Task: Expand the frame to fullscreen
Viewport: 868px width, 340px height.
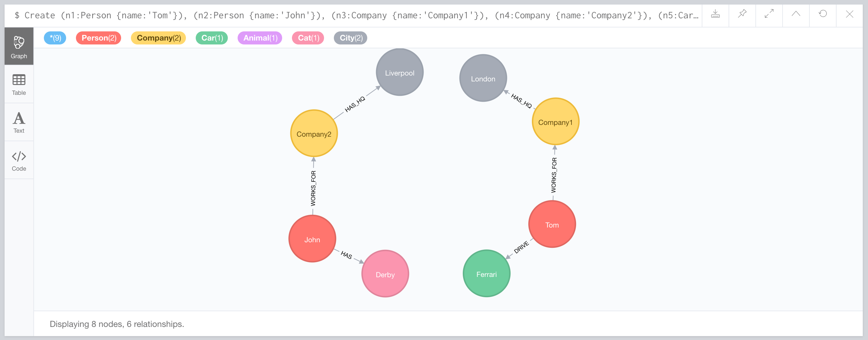Action: coord(769,14)
